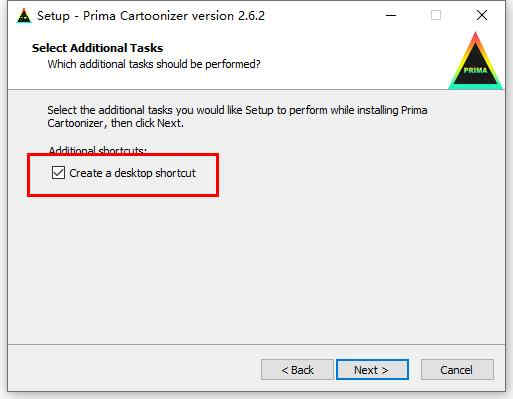Click the word 'Next' in the instruction sentence
513x399 pixels.
coord(169,123)
